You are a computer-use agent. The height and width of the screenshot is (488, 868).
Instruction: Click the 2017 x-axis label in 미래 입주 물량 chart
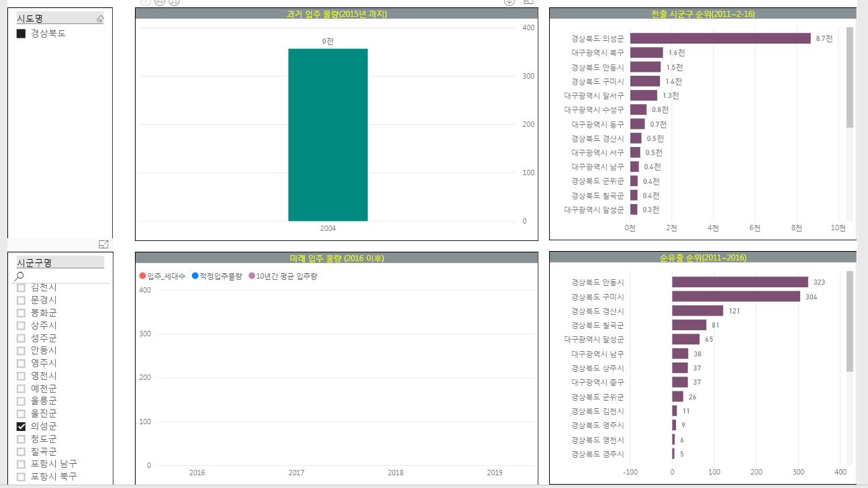point(296,473)
